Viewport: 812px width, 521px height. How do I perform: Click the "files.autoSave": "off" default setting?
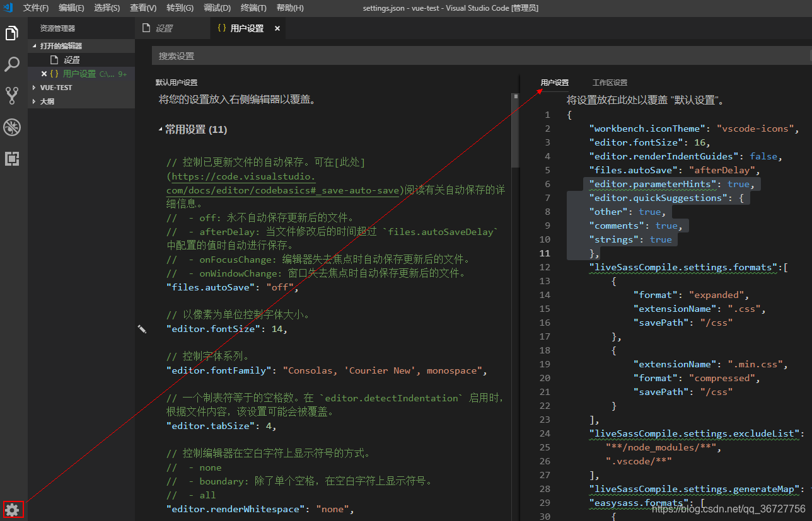[231, 287]
